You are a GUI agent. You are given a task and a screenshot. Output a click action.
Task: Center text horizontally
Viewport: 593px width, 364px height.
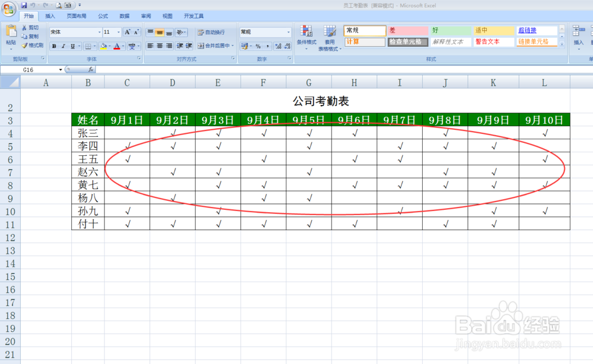160,46
